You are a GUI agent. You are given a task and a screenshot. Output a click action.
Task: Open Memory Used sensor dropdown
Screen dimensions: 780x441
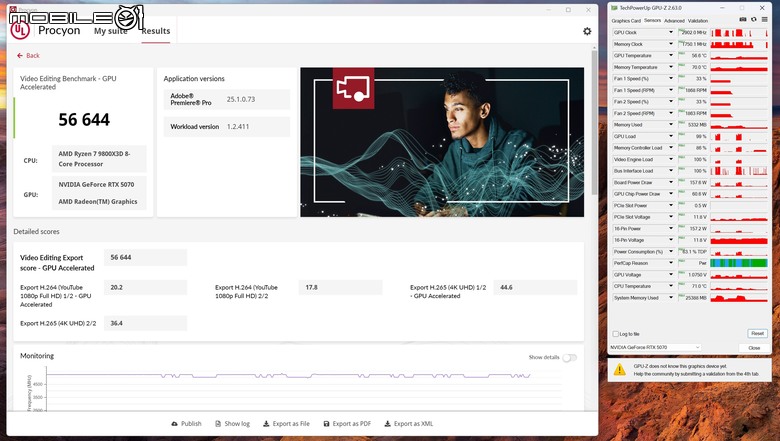tap(671, 125)
